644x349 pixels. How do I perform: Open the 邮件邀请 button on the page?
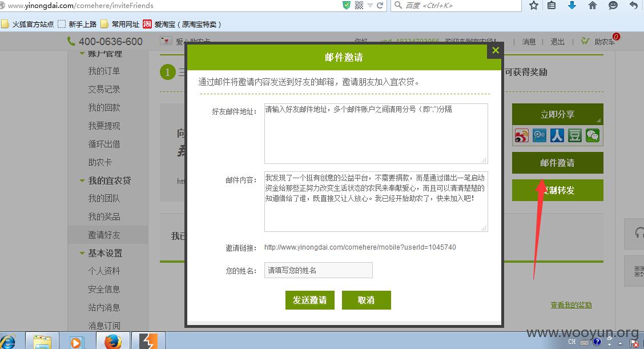coord(557,163)
